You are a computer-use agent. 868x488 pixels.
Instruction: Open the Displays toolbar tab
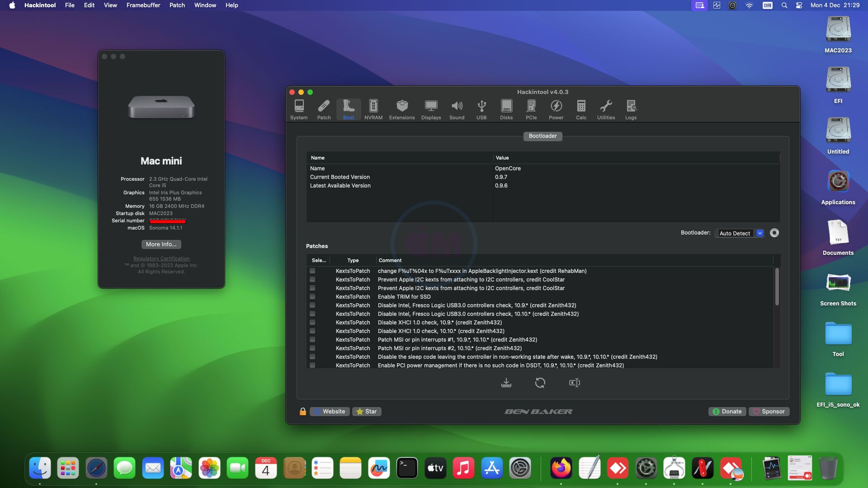(431, 110)
